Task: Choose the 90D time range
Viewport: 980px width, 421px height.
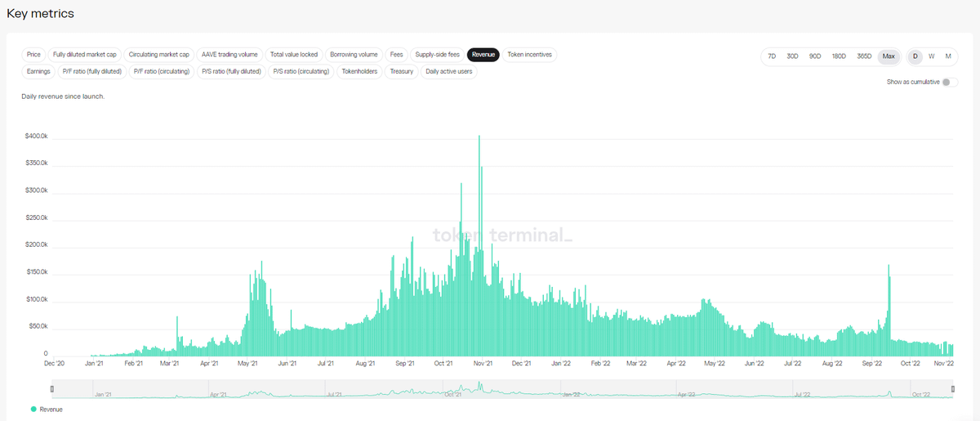Action: click(815, 56)
